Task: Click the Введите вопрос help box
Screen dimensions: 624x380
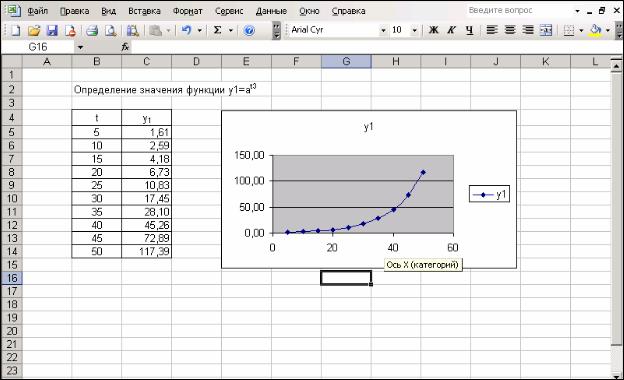Action: tap(519, 11)
